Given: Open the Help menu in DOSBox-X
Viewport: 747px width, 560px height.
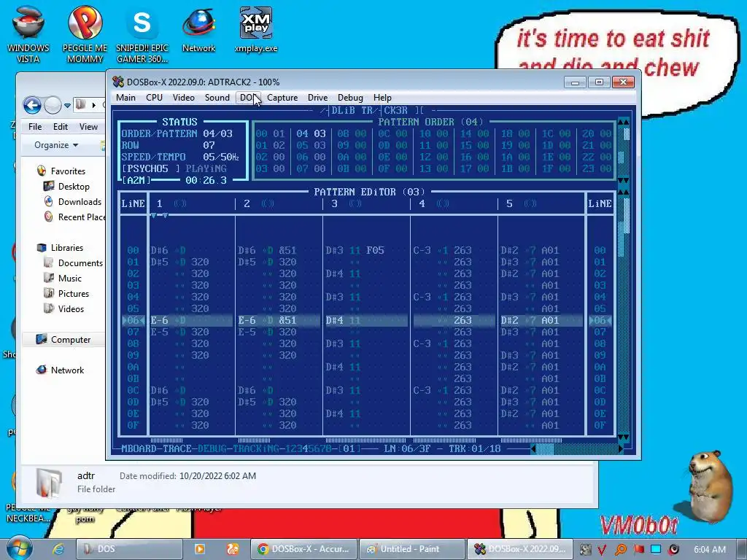Looking at the screenshot, I should (382, 98).
